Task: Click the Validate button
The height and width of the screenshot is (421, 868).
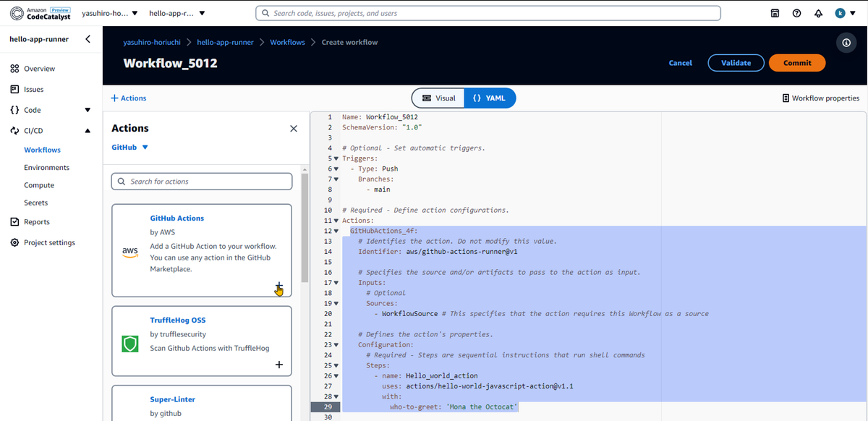Action: click(736, 63)
